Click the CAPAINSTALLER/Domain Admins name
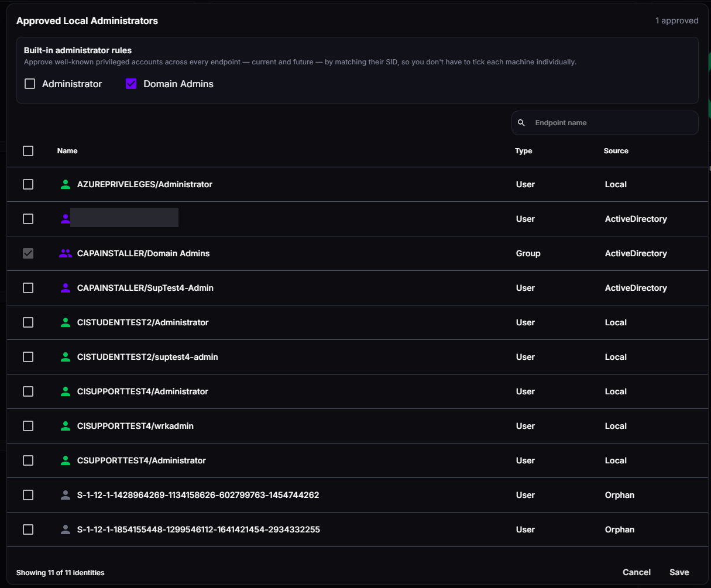The image size is (711, 588). 143,253
